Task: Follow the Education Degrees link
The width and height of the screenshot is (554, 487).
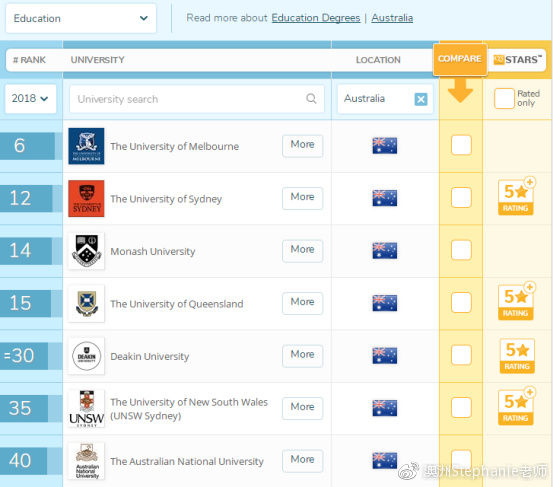Action: (316, 18)
